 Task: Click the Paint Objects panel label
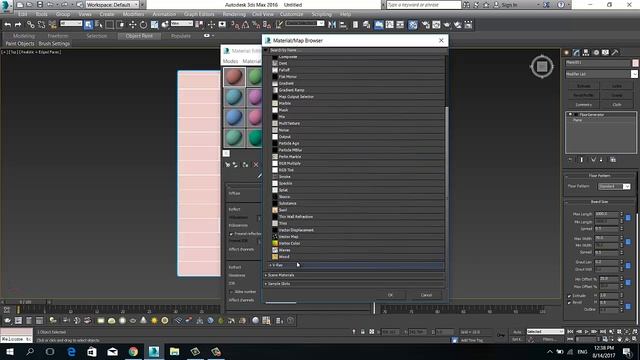pos(20,44)
